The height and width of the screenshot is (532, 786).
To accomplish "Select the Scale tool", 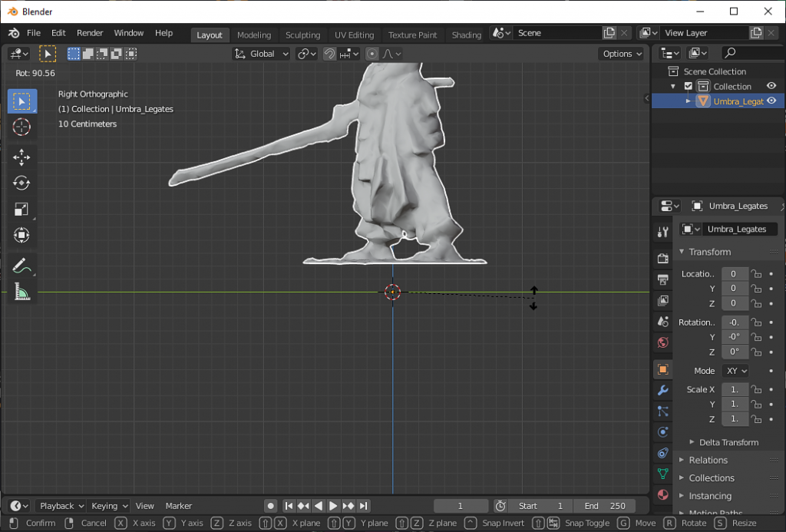I will (21, 209).
